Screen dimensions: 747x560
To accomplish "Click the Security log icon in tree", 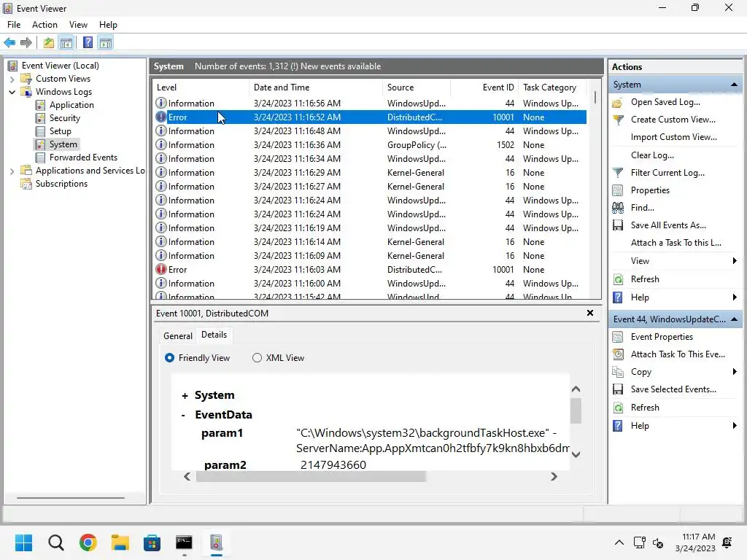I will [41, 118].
